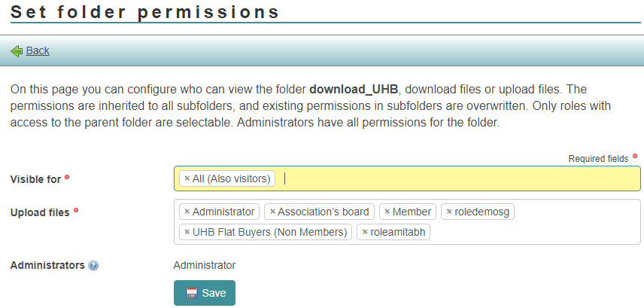Click the Administrators help info icon
The width and height of the screenshot is (644, 308).
tap(93, 265)
